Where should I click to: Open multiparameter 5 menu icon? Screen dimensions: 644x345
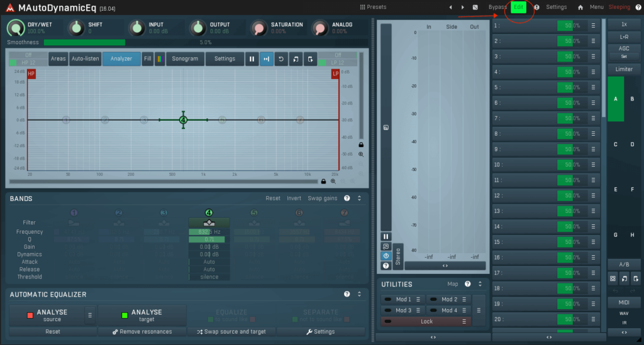tap(593, 87)
